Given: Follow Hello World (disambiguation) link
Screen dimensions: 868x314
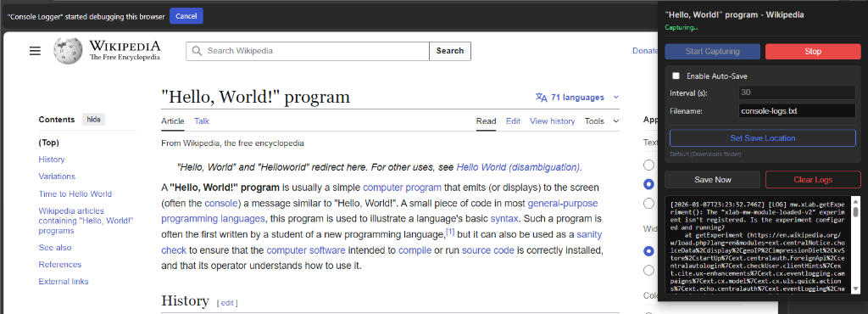Looking at the screenshot, I should click(518, 167).
